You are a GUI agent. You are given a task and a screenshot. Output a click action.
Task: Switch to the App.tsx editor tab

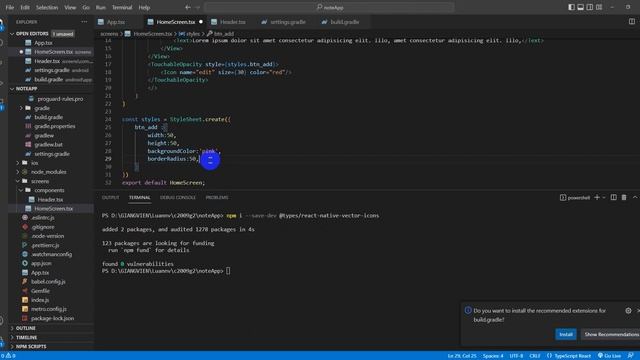tap(116, 22)
